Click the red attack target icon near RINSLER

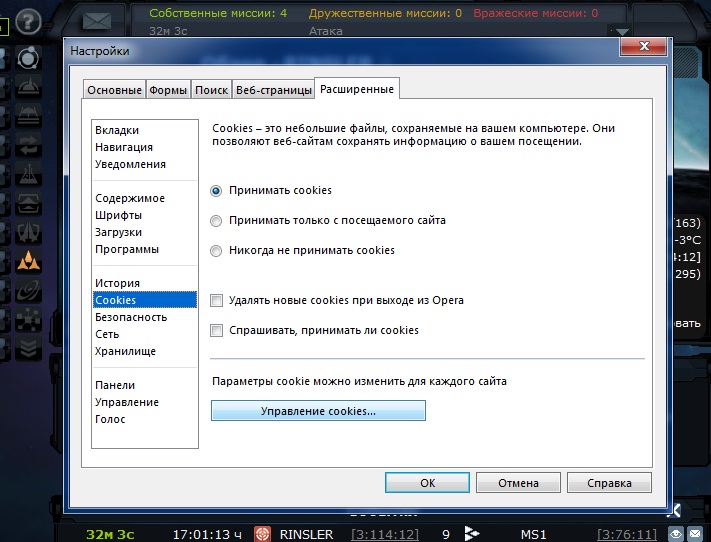263,534
